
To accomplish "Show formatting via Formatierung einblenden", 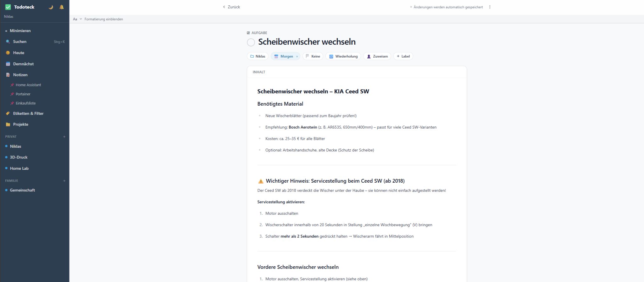I will (x=98, y=19).
